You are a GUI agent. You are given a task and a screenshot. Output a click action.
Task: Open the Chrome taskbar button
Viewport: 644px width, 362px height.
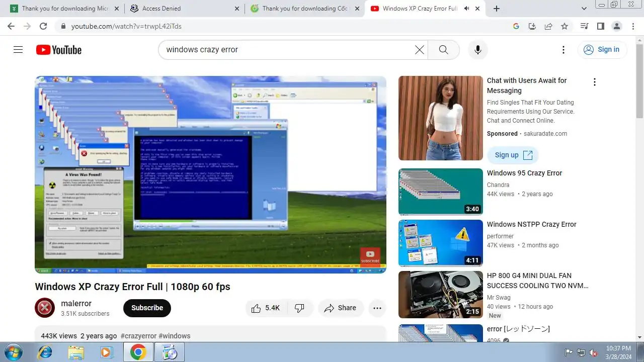click(138, 352)
